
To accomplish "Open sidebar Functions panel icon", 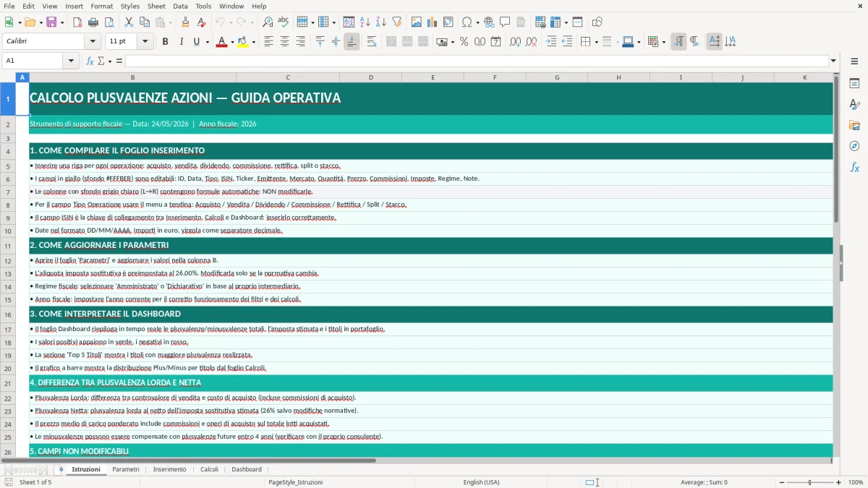I will click(x=854, y=167).
